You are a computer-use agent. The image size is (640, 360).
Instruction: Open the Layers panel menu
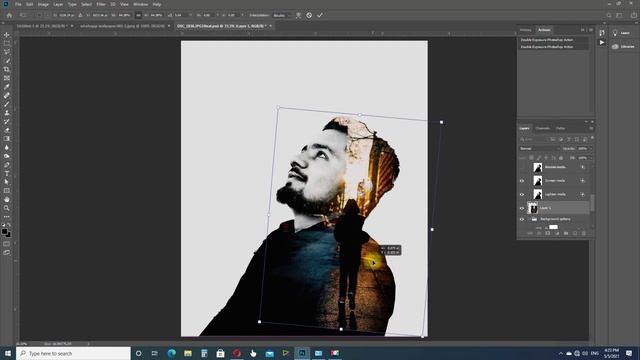pyautogui.click(x=591, y=129)
